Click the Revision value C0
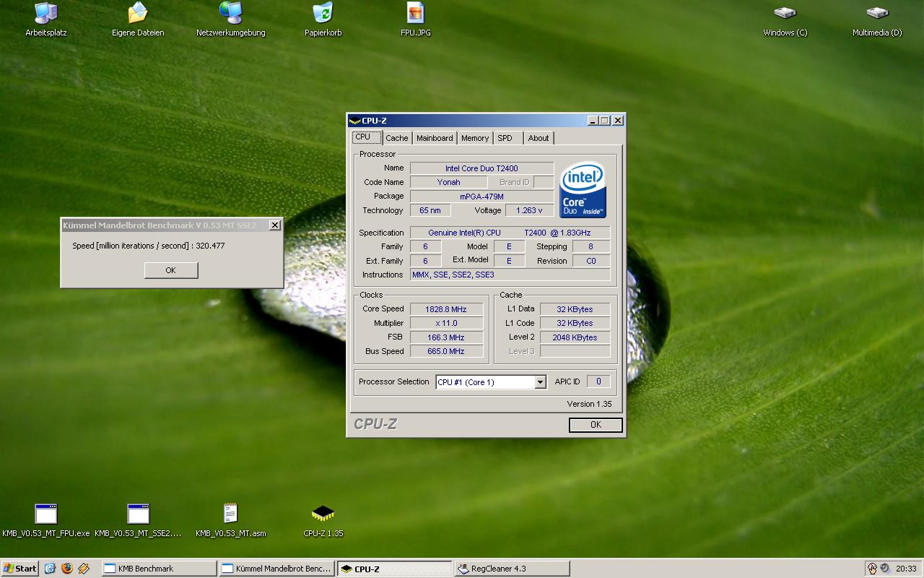Viewport: 924px width, 578px height. 590,261
